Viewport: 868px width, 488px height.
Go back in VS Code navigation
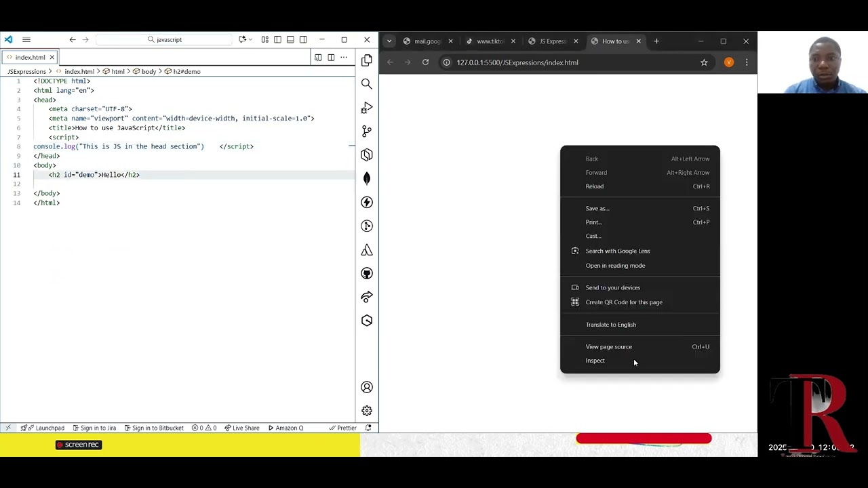pyautogui.click(x=73, y=40)
